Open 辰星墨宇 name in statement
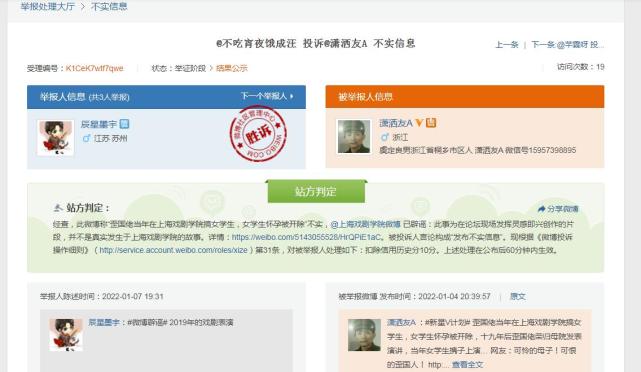Viewport: 641px width, 372px height. (x=104, y=323)
